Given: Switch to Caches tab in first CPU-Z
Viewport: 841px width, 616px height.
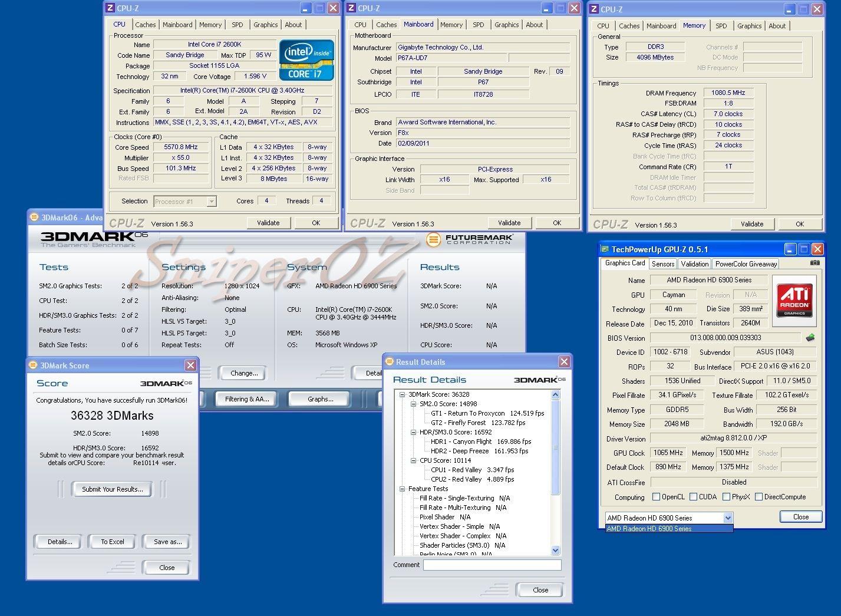Looking at the screenshot, I should click(x=146, y=25).
